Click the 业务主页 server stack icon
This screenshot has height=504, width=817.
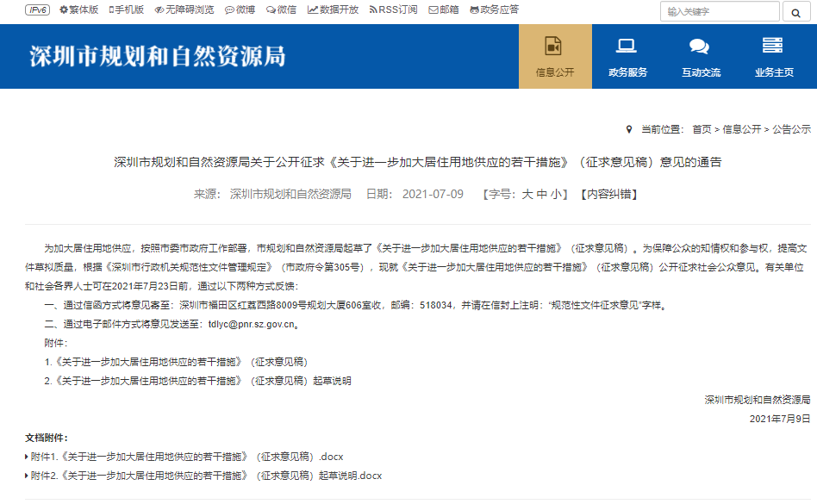coord(773,46)
